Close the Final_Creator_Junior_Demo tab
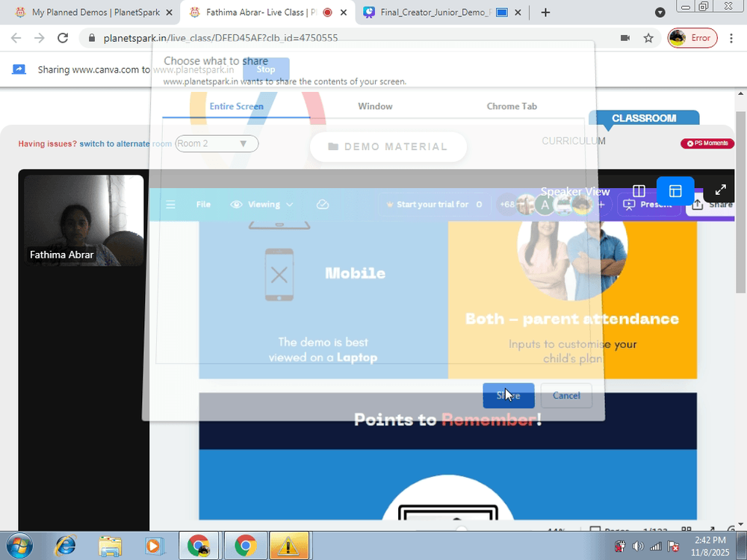The height and width of the screenshot is (560, 747). 518,13
